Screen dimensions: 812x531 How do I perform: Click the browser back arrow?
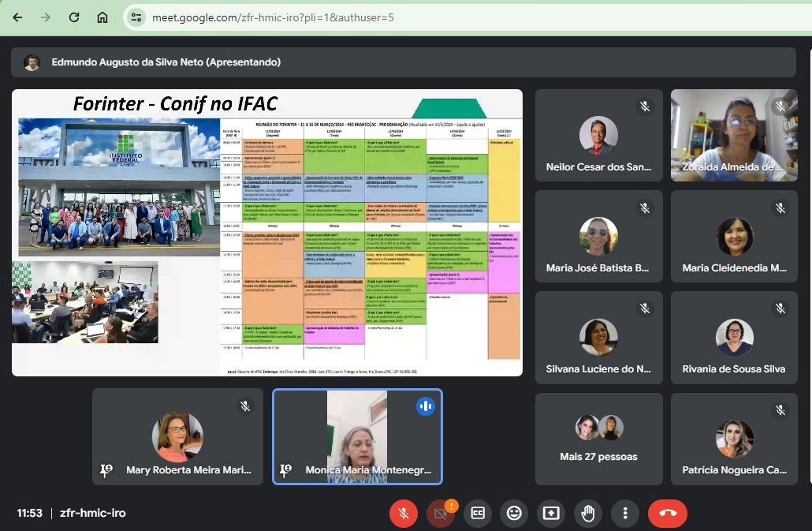pos(17,17)
